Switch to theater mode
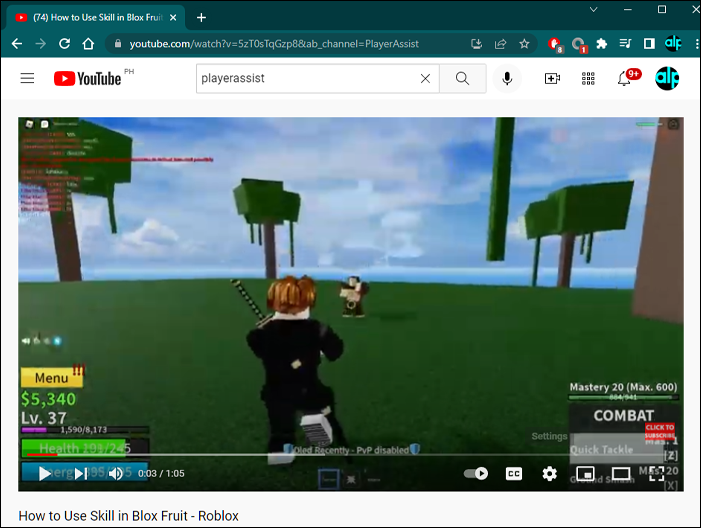Image resolution: width=701 pixels, height=528 pixels. click(621, 473)
